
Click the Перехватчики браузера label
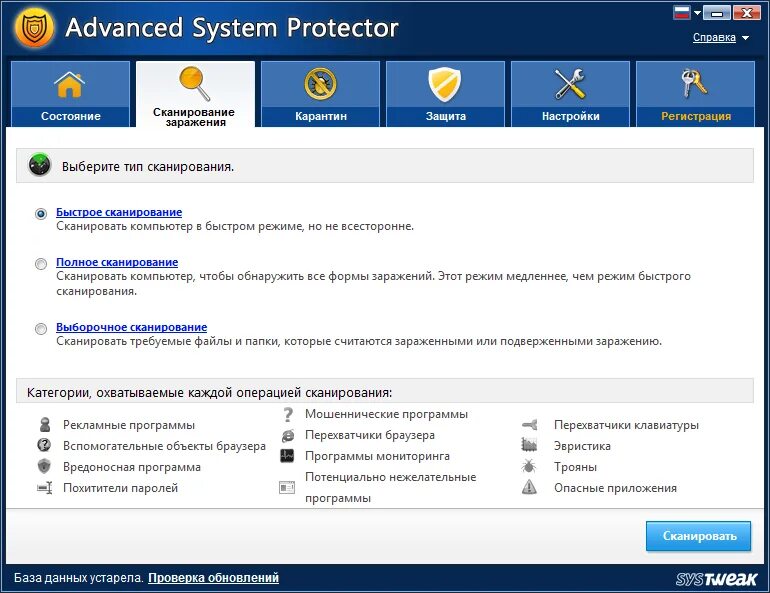pos(370,435)
